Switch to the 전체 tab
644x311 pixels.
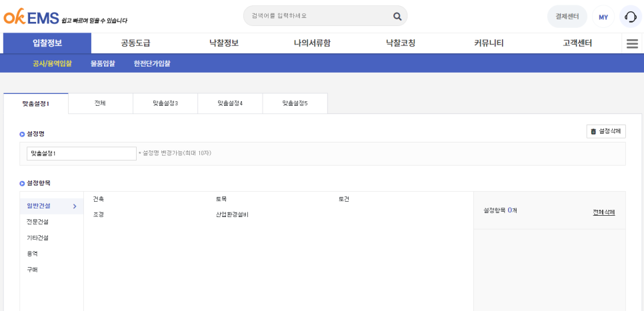click(x=100, y=103)
